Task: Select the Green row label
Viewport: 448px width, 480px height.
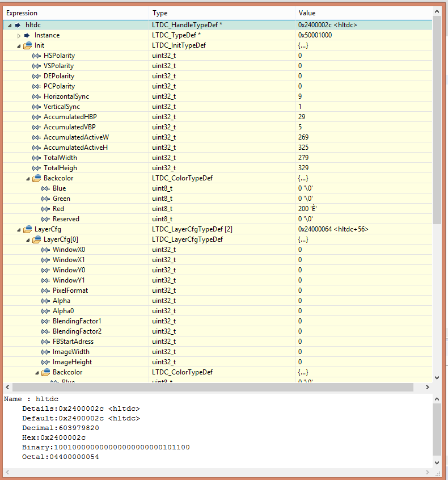Action: 61,199
